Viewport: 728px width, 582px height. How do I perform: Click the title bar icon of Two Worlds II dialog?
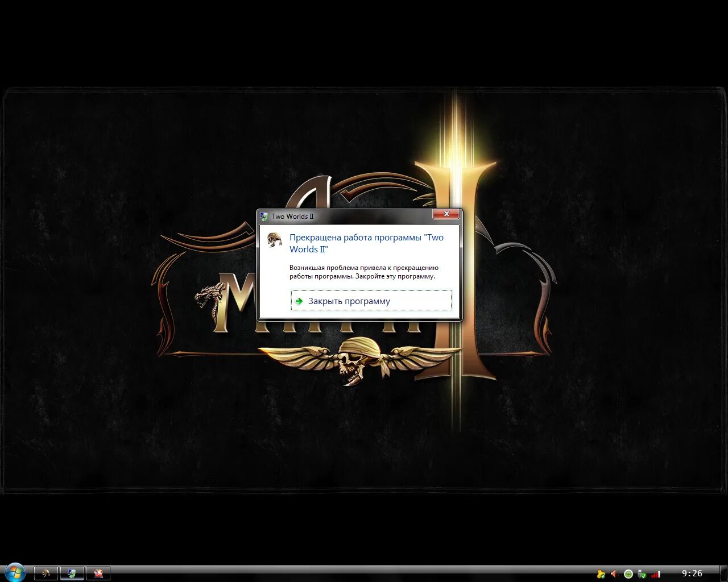264,216
